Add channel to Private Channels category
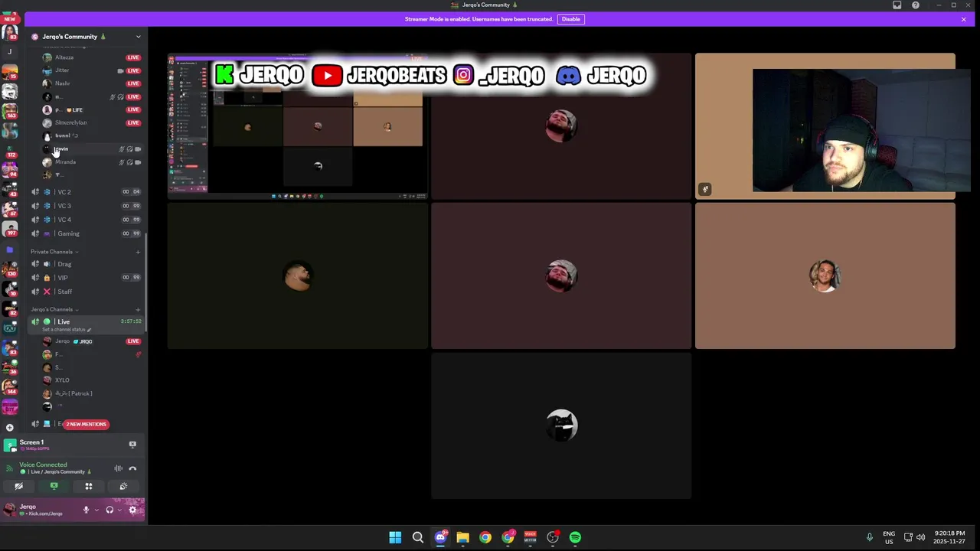This screenshot has height=551, width=980. [138, 252]
